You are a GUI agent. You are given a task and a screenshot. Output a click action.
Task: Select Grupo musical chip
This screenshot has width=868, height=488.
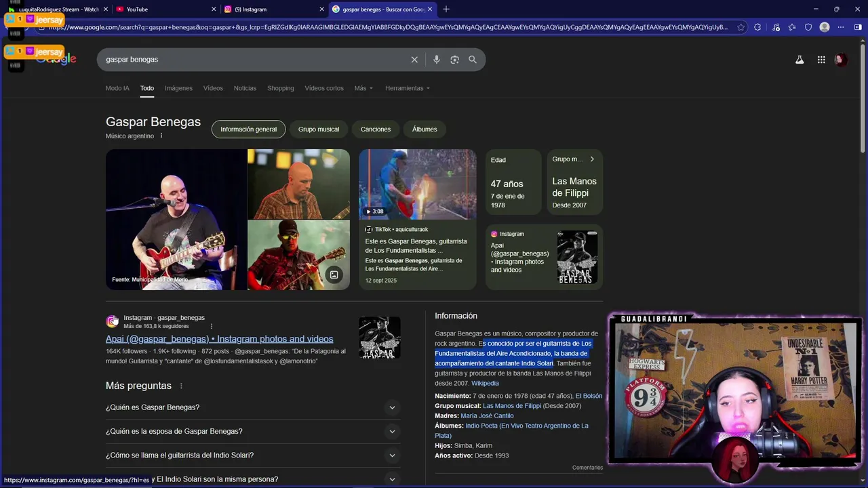click(319, 129)
